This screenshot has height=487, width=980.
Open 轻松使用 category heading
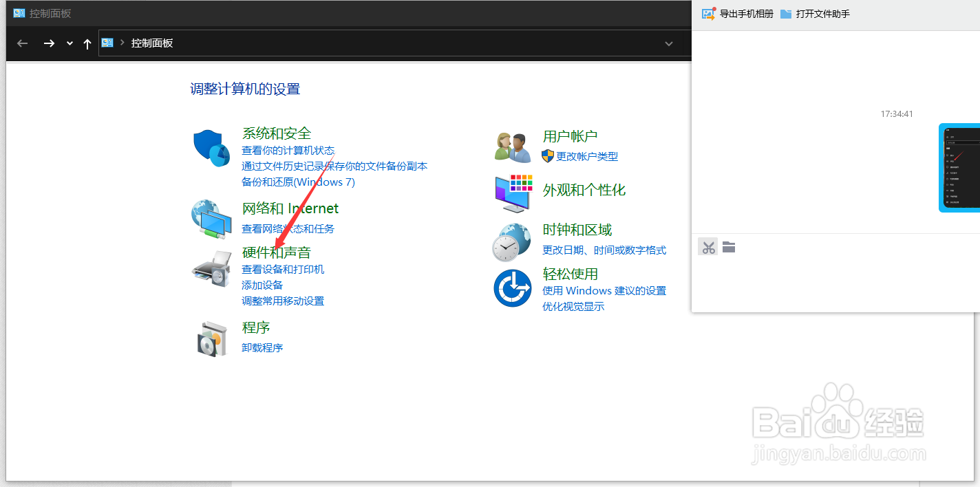571,274
